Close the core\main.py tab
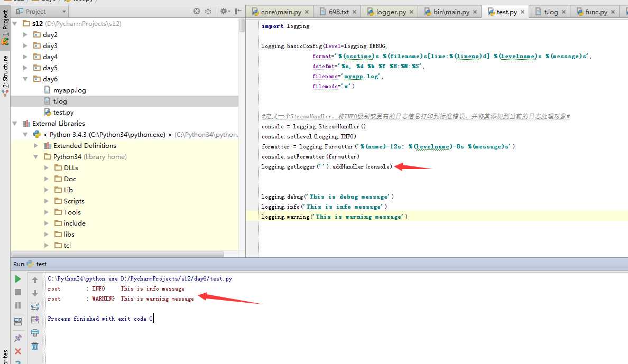Image resolution: width=628 pixels, height=364 pixels. (x=307, y=12)
